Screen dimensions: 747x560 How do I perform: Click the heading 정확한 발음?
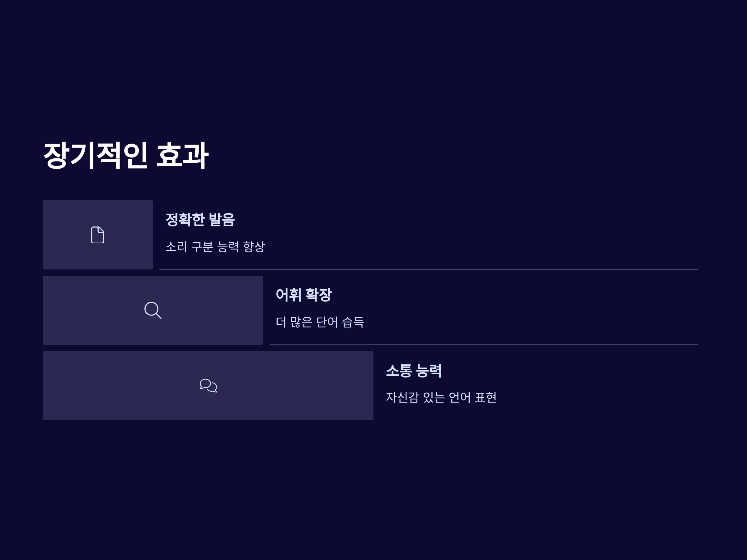200,219
